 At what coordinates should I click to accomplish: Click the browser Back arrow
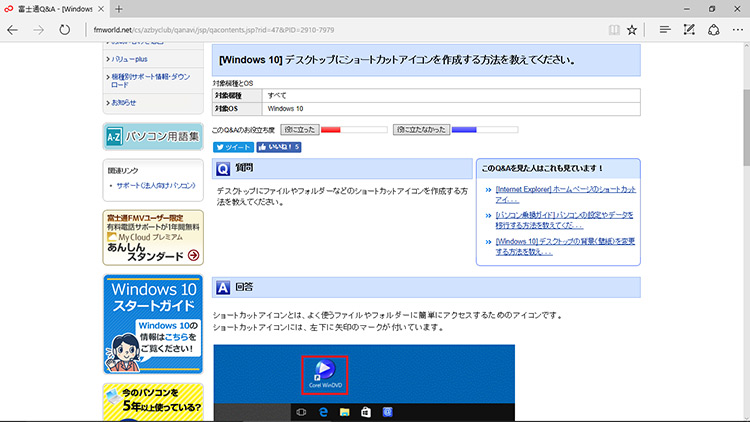click(x=12, y=30)
